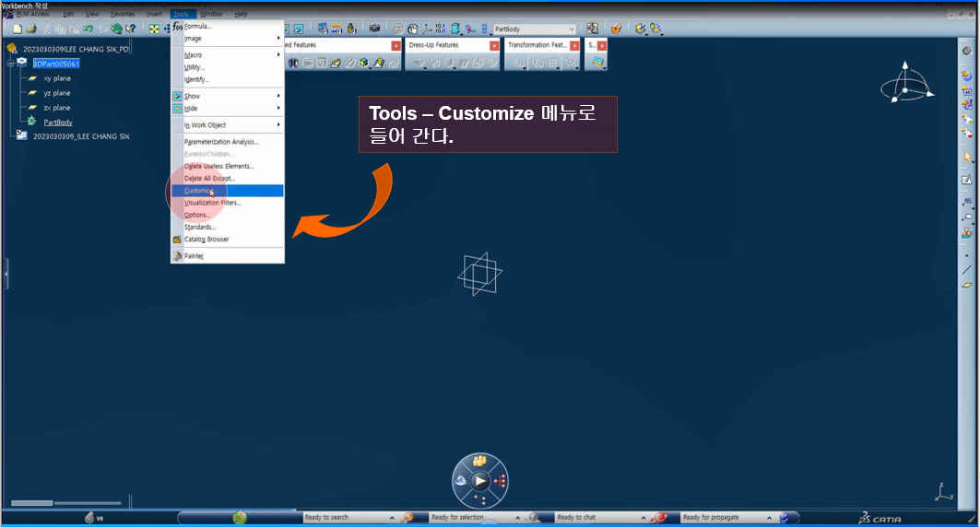The image size is (980, 527).
Task: Select Standards menu entry
Action: point(228,228)
